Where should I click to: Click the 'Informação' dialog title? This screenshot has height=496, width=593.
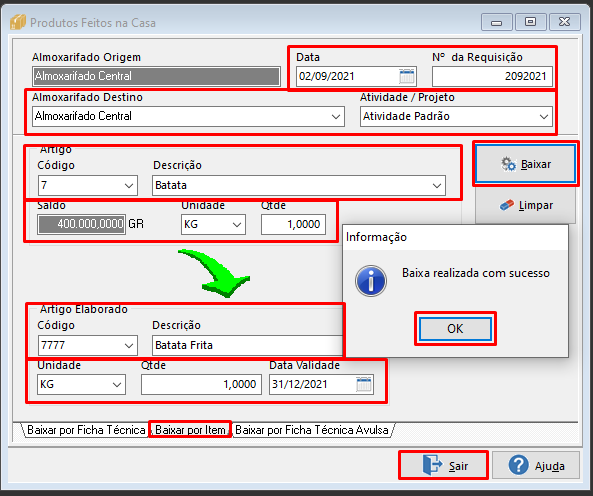(376, 237)
